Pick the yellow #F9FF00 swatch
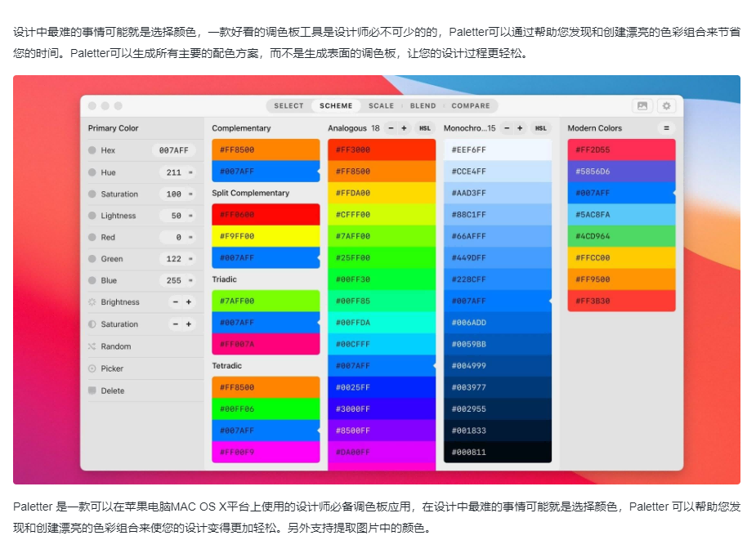 (266, 236)
